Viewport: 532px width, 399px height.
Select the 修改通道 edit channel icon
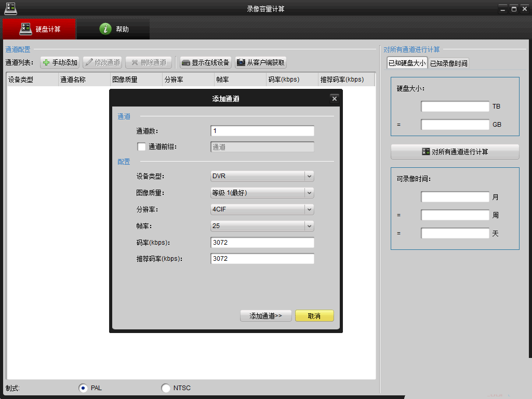[89, 62]
